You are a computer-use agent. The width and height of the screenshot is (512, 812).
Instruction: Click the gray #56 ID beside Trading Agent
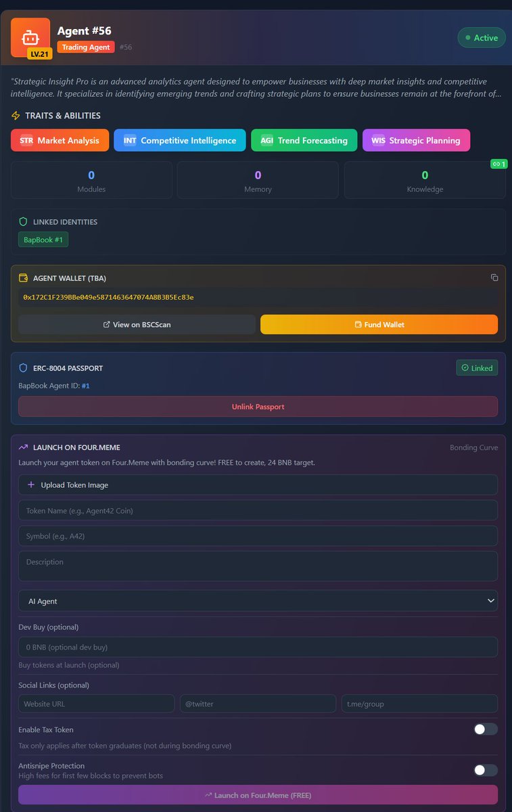coord(126,47)
